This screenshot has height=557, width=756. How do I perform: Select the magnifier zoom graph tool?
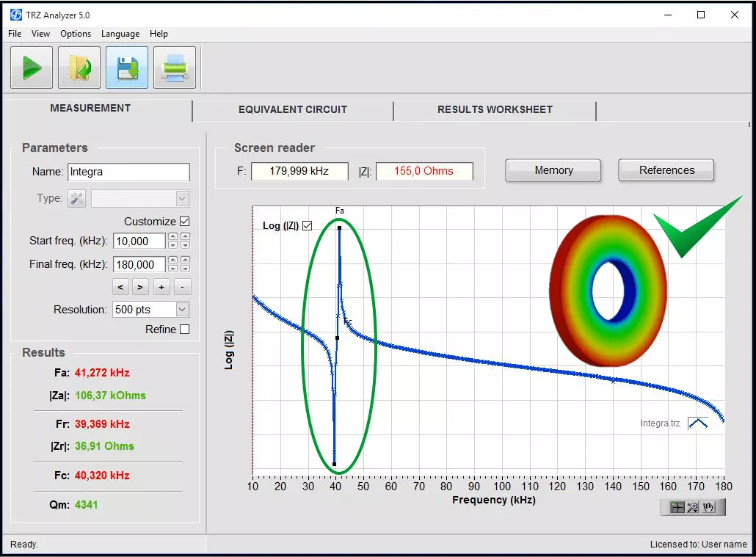(x=693, y=507)
